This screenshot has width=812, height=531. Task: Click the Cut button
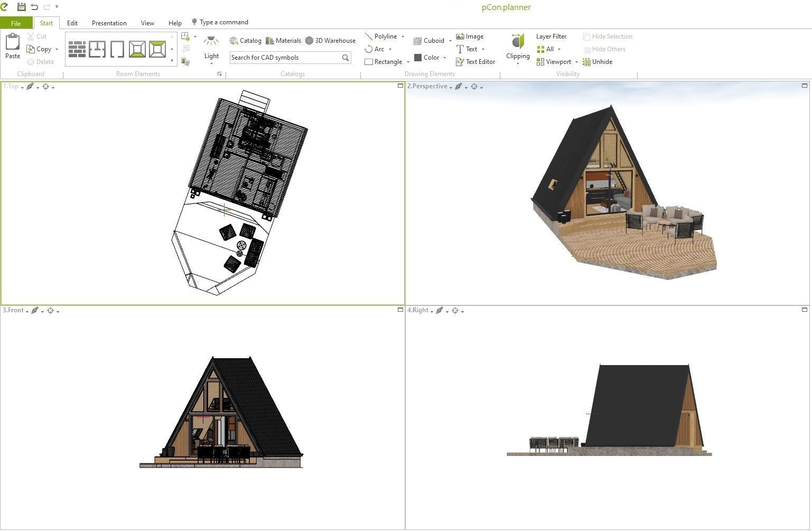(37, 36)
